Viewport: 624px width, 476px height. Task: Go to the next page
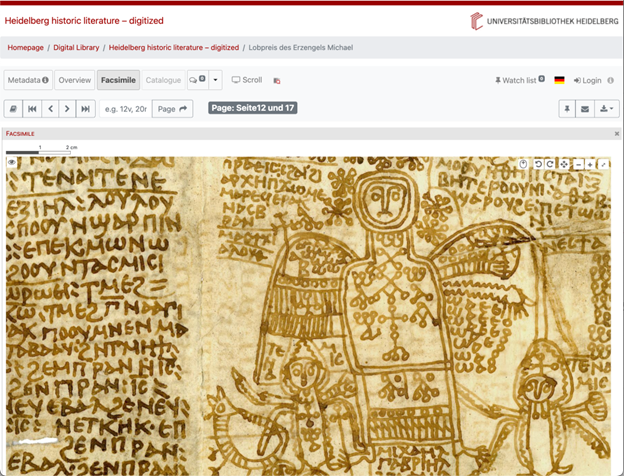[67, 109]
